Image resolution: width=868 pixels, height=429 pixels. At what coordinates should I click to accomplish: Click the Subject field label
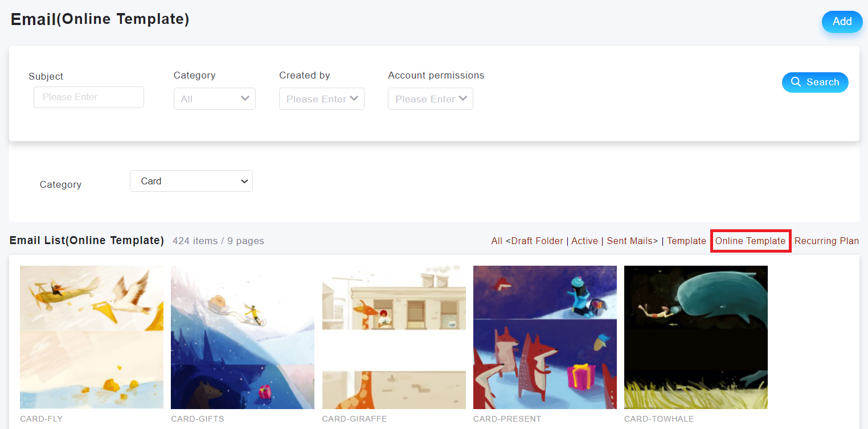[x=46, y=76]
